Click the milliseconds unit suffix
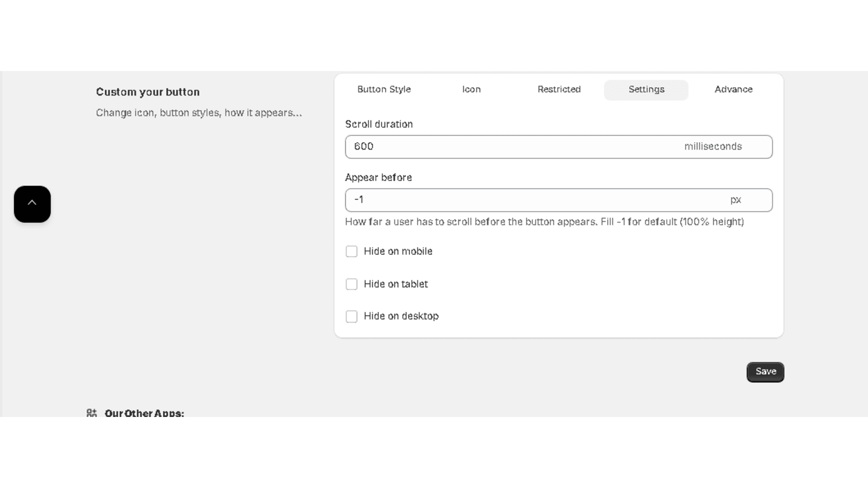The image size is (868, 488). coord(713,146)
